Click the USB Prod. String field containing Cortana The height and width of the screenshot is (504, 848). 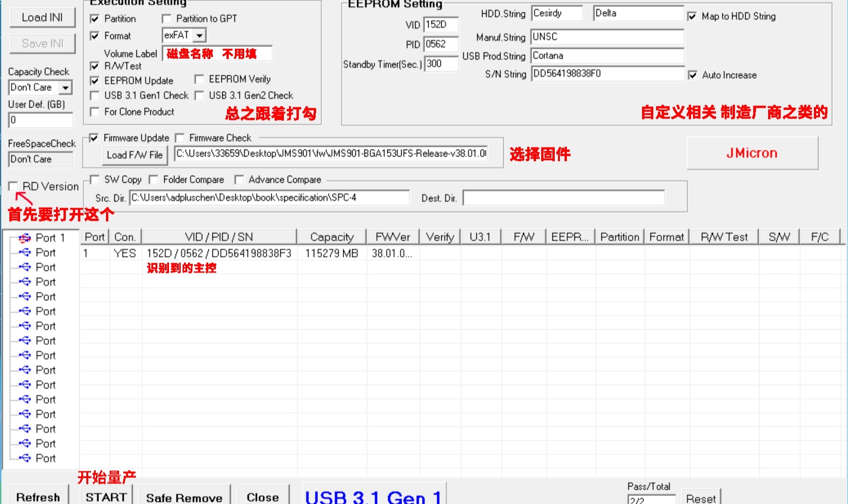pyautogui.click(x=608, y=56)
